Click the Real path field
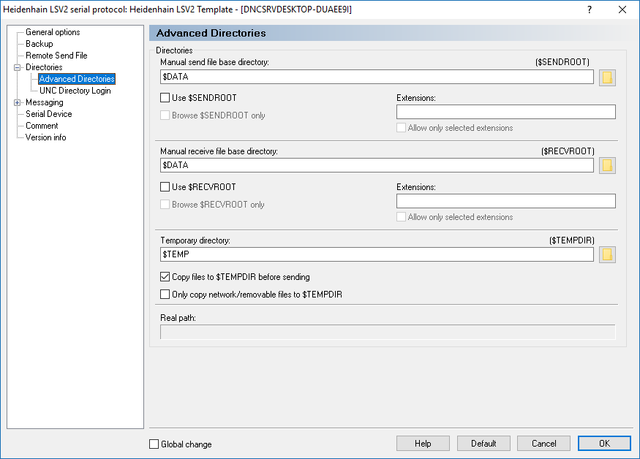Image resolution: width=640 pixels, height=459 pixels. (388, 332)
